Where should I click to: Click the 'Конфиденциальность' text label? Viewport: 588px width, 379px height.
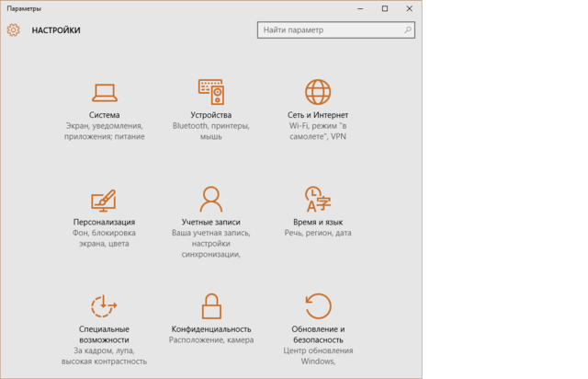(x=210, y=328)
